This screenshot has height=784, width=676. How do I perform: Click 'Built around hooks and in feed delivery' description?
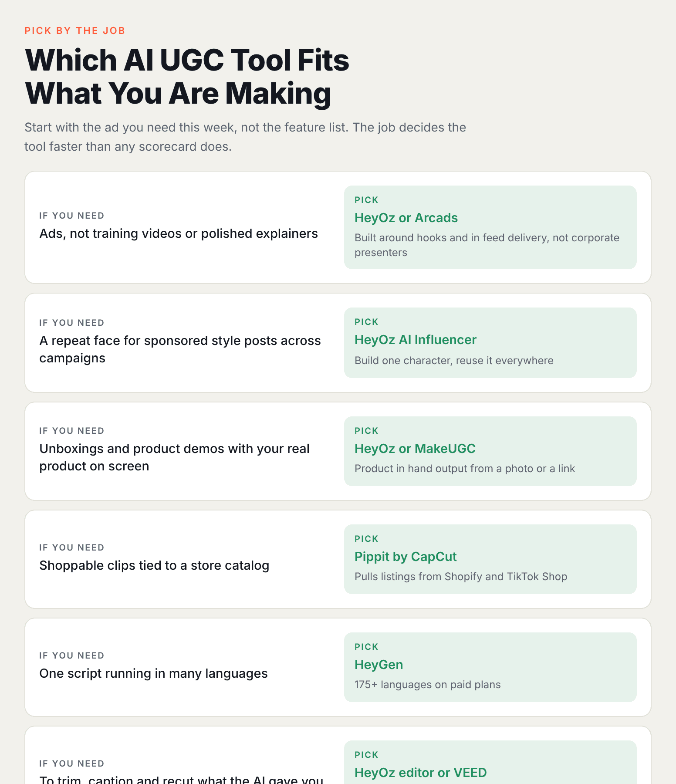pyautogui.click(x=487, y=245)
